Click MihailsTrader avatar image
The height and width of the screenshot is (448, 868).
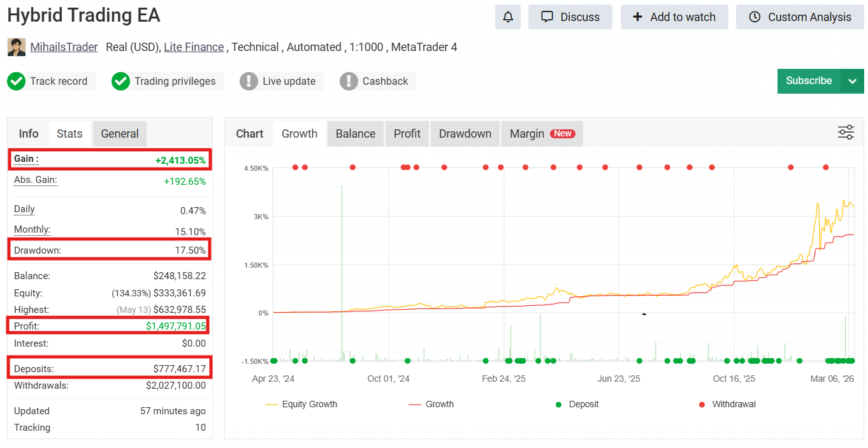coord(17,47)
